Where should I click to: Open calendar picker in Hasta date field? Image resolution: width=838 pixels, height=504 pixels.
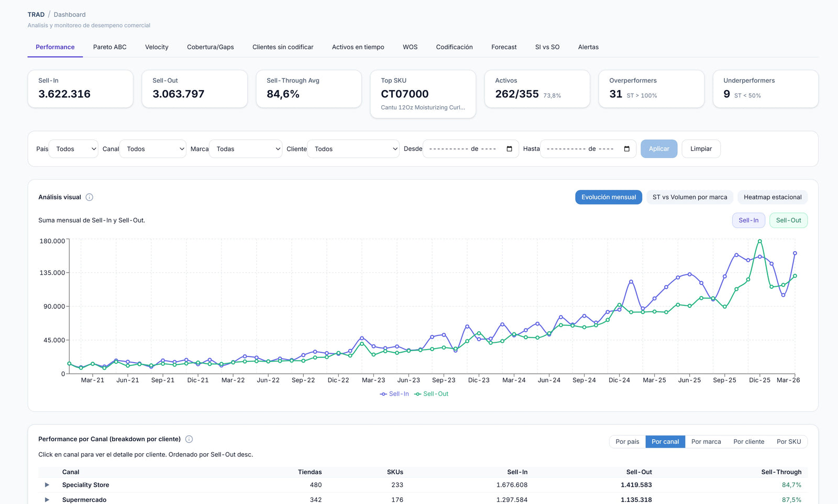(626, 149)
